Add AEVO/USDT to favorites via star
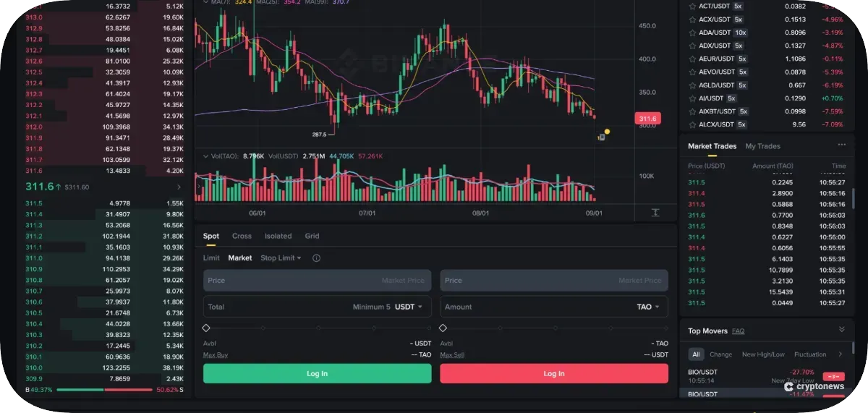Image resolution: width=868 pixels, height=413 pixels. 692,72
